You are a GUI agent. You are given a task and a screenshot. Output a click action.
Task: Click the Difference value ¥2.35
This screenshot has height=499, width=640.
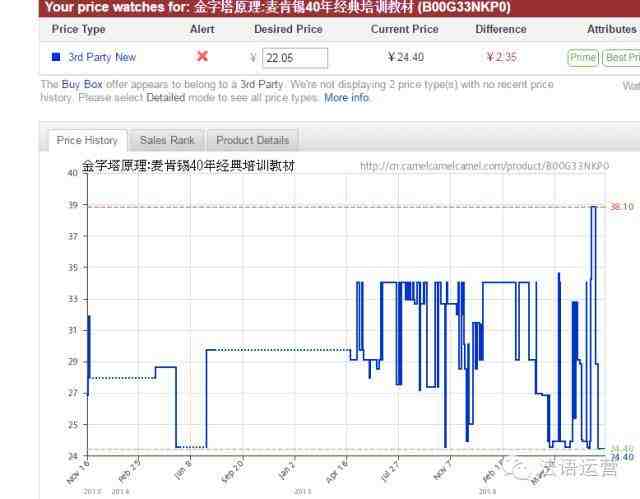[x=502, y=57]
